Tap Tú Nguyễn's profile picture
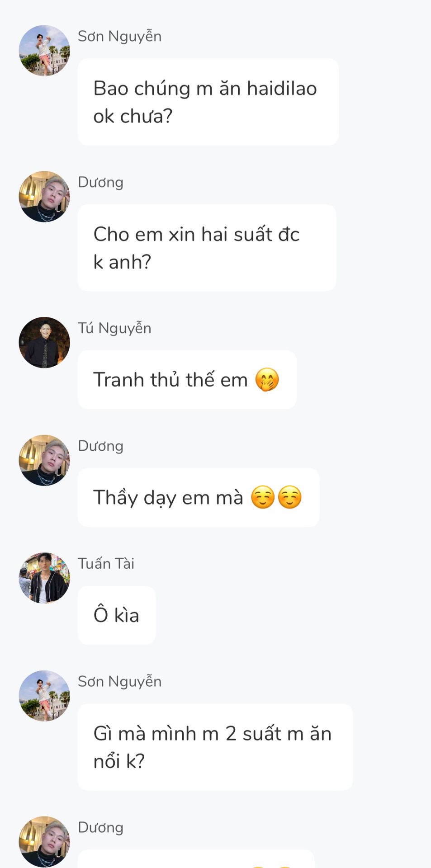 44,343
